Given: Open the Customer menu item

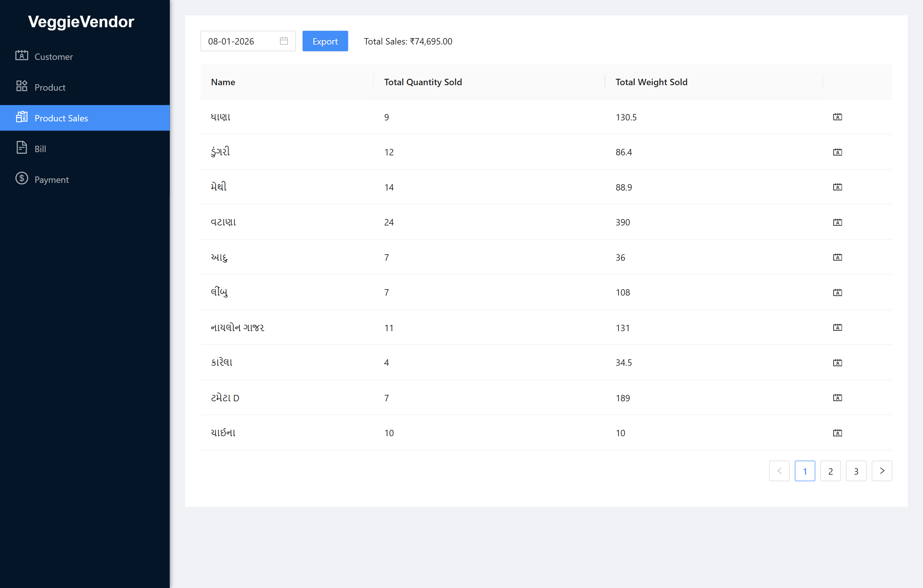Looking at the screenshot, I should (54, 56).
